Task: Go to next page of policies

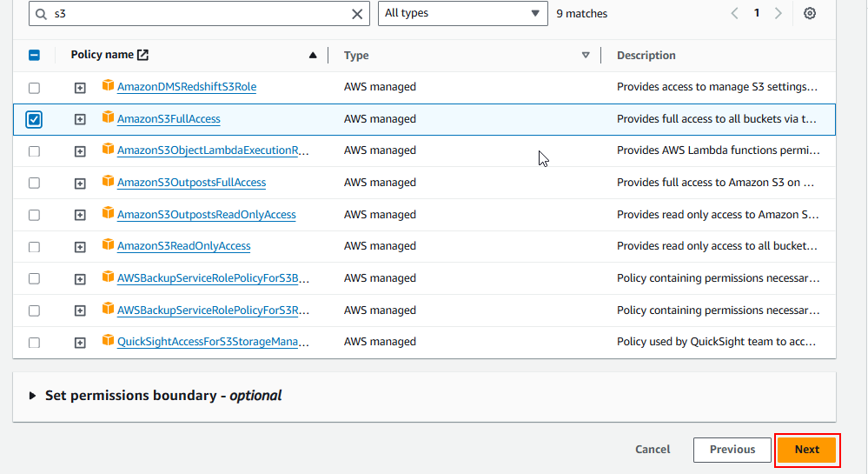Action: pyautogui.click(x=779, y=14)
